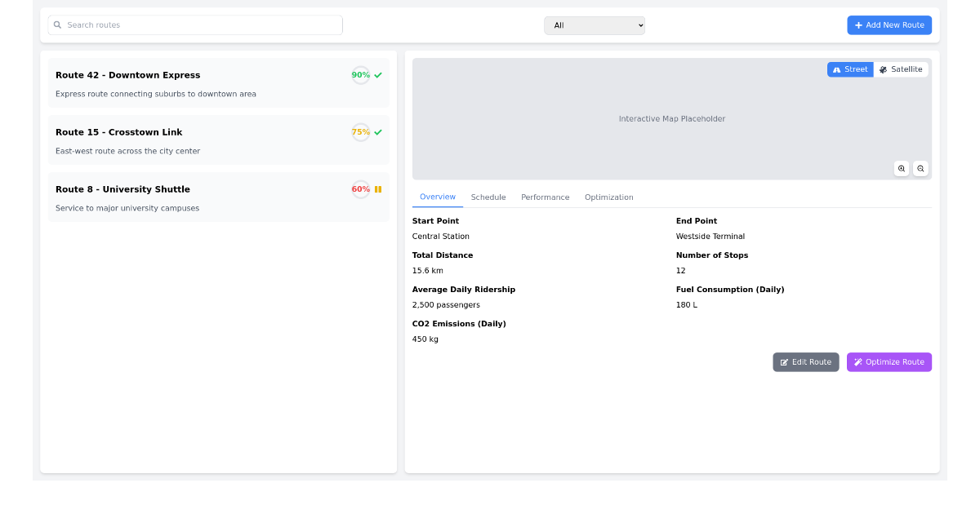Toggle Route 8's paused status indicator
Screen dimensions: 980x514
click(377, 188)
